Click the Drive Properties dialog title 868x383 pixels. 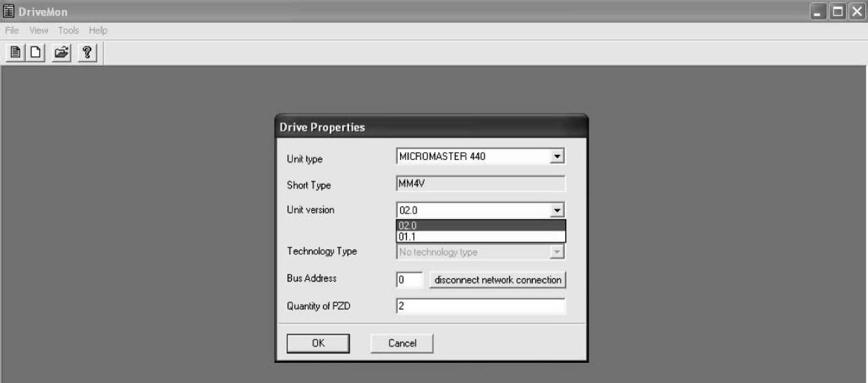[x=322, y=127]
